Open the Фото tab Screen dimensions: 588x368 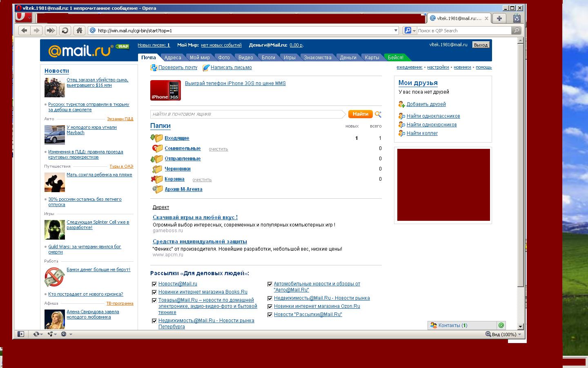tap(224, 58)
